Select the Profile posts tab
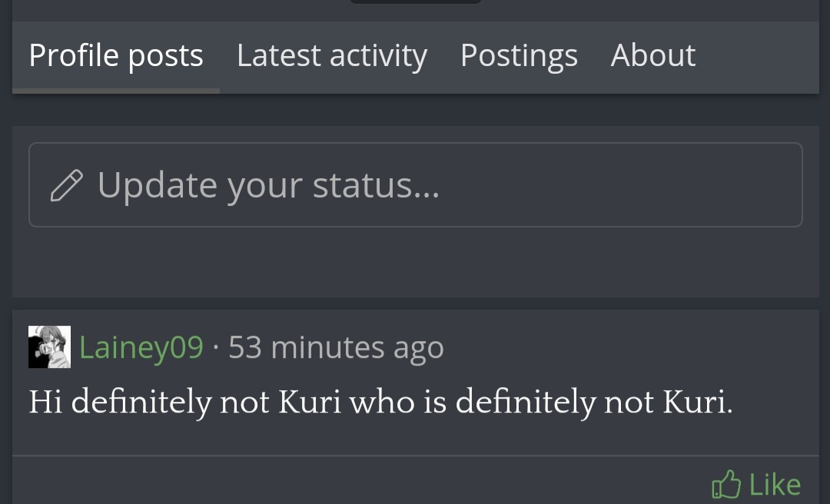The height and width of the screenshot is (504, 830). (116, 55)
